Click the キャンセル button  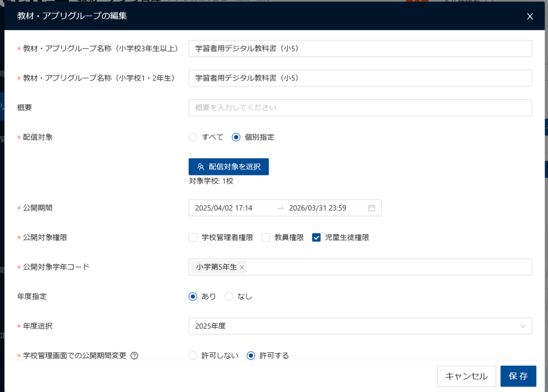[x=466, y=376]
